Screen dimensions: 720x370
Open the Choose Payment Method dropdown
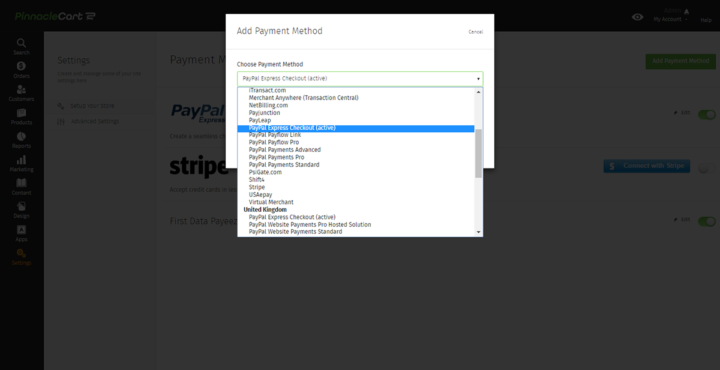[360, 78]
